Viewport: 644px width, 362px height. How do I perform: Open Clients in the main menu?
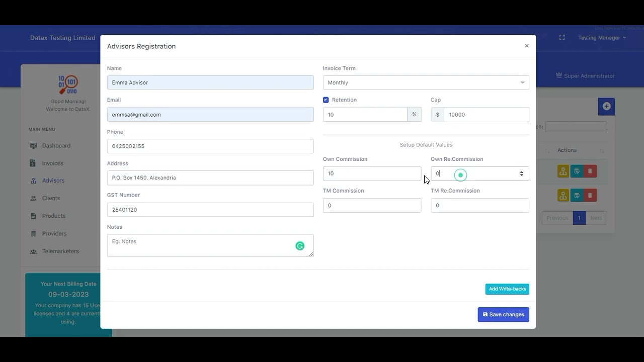pyautogui.click(x=51, y=198)
